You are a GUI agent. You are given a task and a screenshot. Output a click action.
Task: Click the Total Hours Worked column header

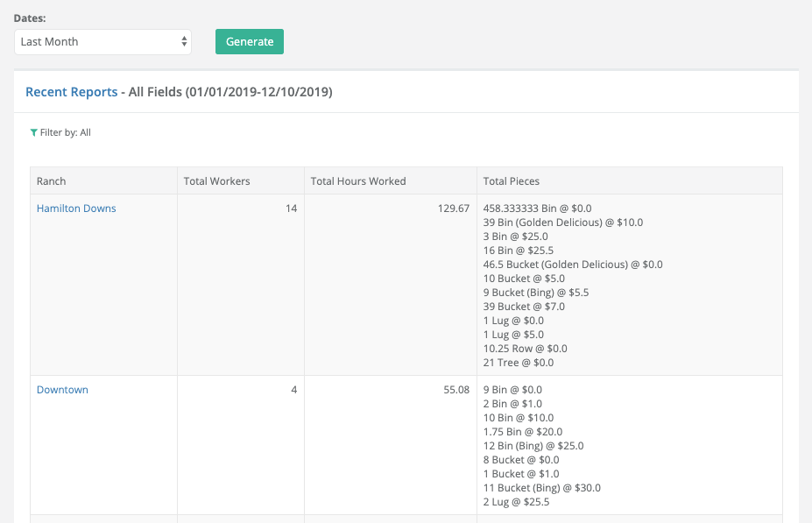358,181
